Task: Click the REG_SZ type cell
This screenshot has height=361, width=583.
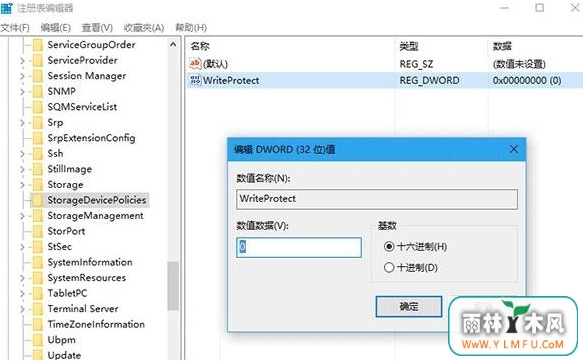Action: [x=416, y=64]
